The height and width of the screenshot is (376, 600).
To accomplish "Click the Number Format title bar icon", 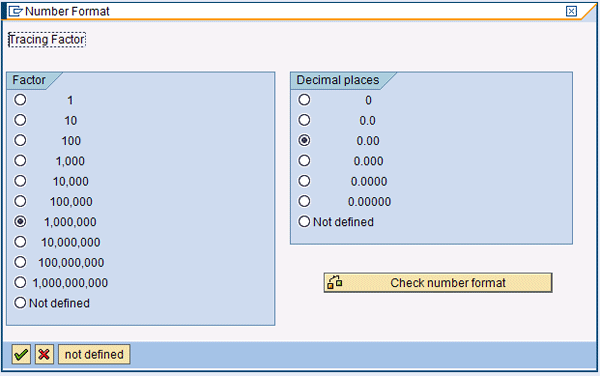I will 15,11.
